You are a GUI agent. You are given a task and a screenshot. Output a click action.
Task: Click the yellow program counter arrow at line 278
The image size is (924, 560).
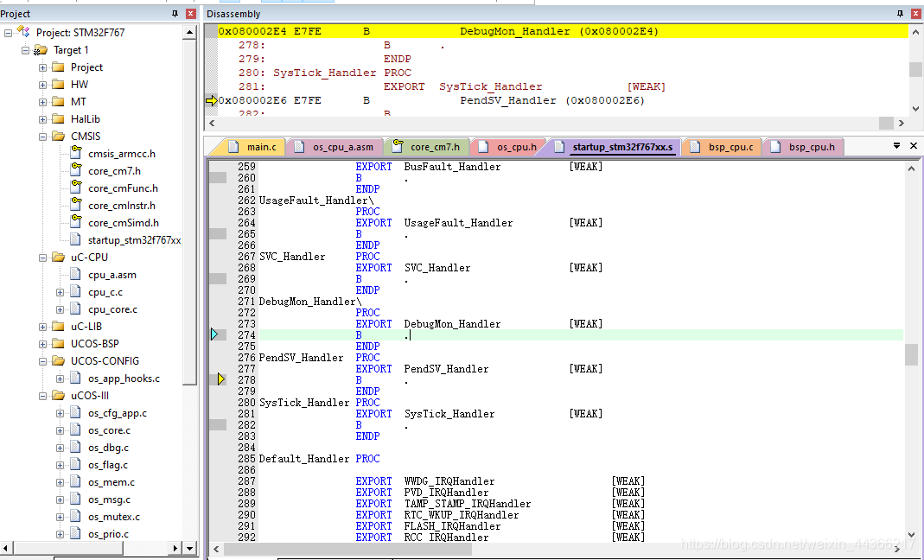[x=221, y=379]
